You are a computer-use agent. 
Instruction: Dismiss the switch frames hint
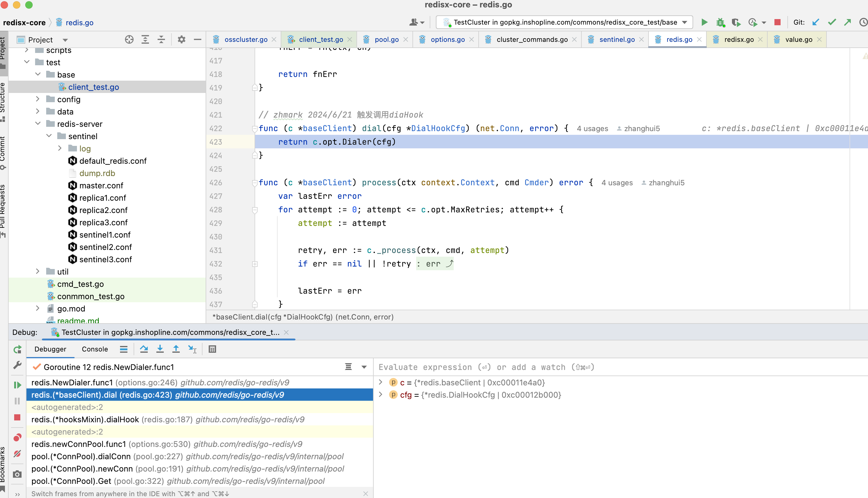click(366, 494)
